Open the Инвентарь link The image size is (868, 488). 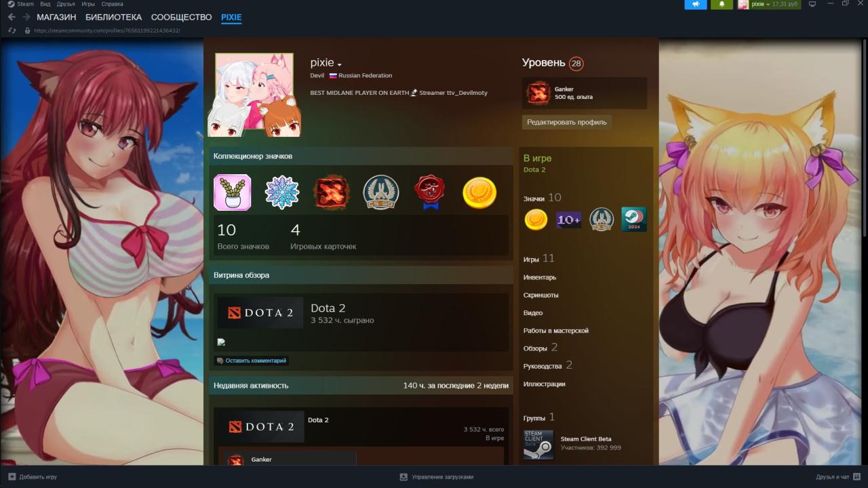(x=540, y=277)
